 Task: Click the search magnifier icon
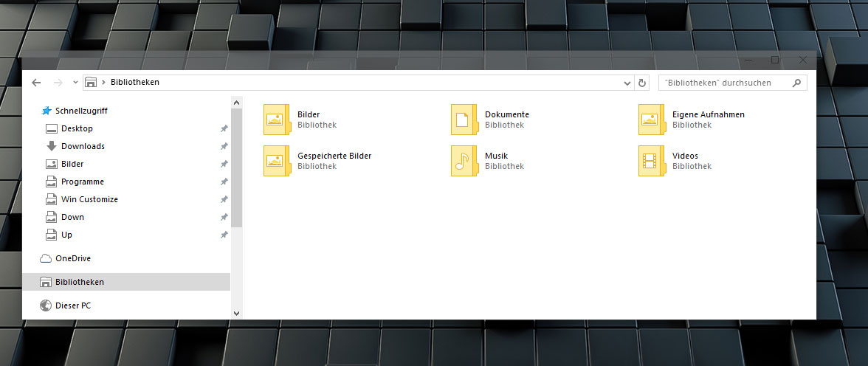coord(796,83)
